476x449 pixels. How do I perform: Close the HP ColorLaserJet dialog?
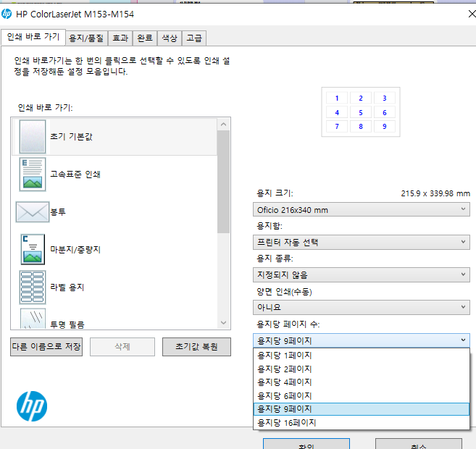[x=472, y=14]
